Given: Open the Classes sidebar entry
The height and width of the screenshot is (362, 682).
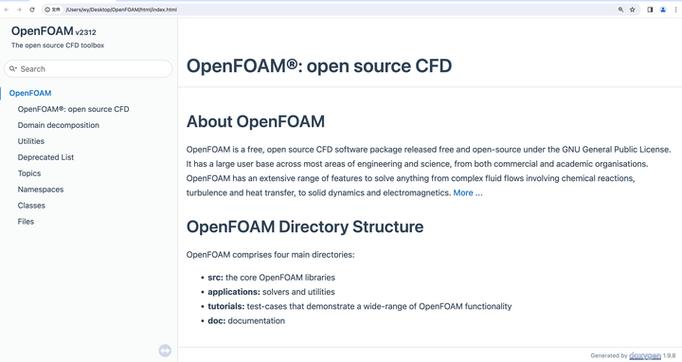Looking at the screenshot, I should point(31,206).
